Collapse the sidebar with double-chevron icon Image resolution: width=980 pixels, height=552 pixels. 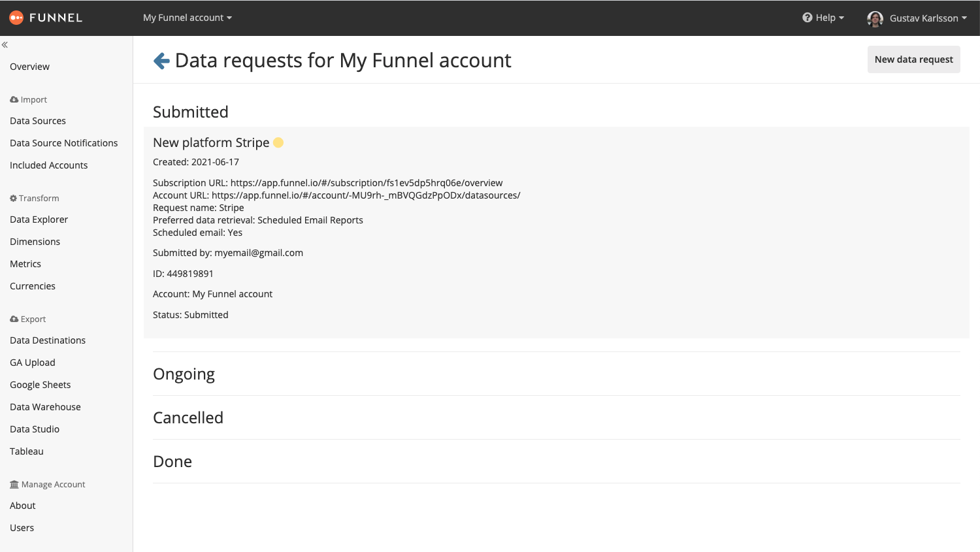5,45
